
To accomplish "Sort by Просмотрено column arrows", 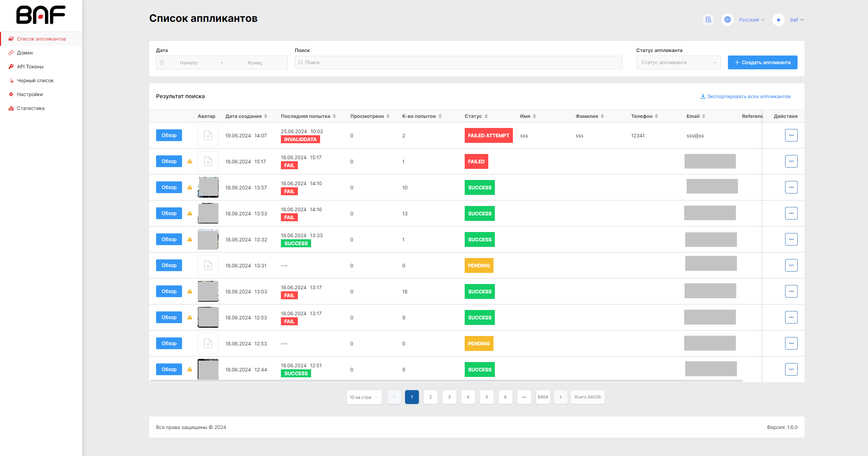I will coord(388,116).
